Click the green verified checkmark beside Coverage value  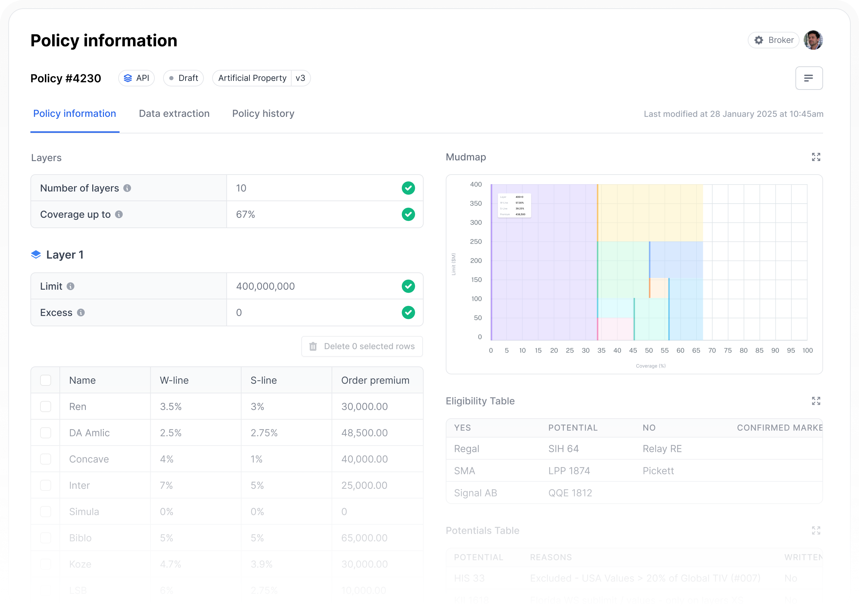pos(408,214)
